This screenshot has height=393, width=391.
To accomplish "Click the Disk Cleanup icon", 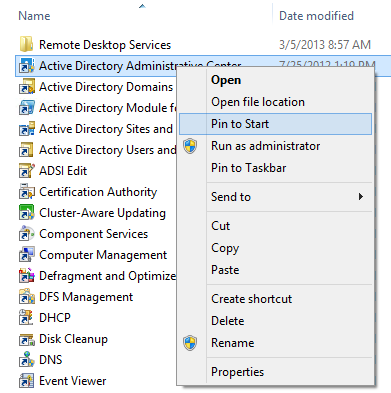I will [x=26, y=339].
